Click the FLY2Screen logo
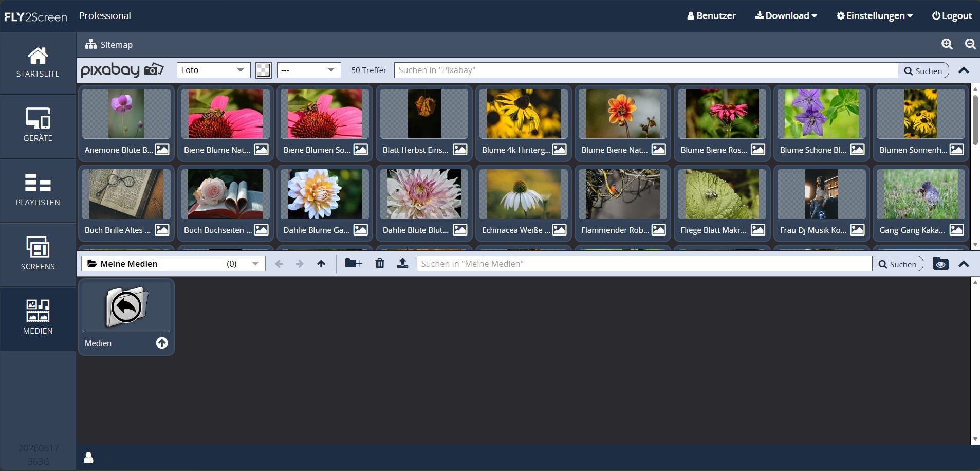The width and height of the screenshot is (980, 471). pyautogui.click(x=35, y=16)
